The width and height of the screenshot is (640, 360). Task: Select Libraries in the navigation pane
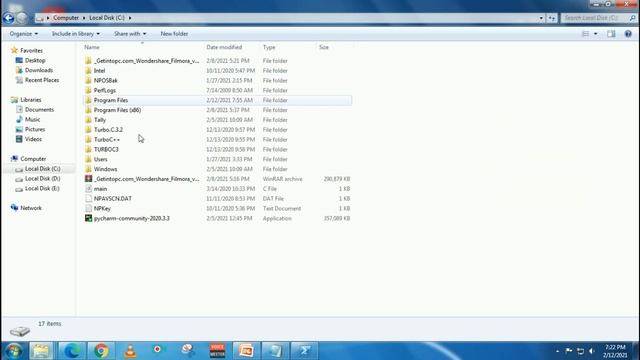[x=31, y=100]
